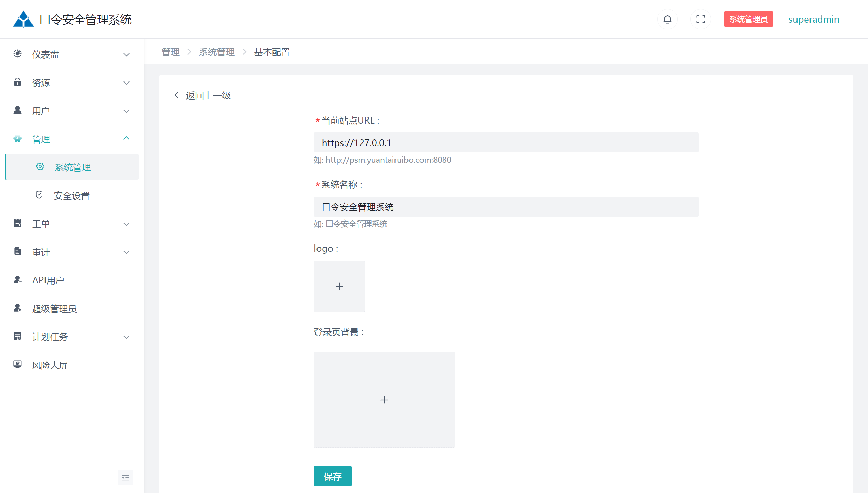This screenshot has height=493, width=868.
Task: Click the 超级管理员 user icon
Action: coord(17,308)
